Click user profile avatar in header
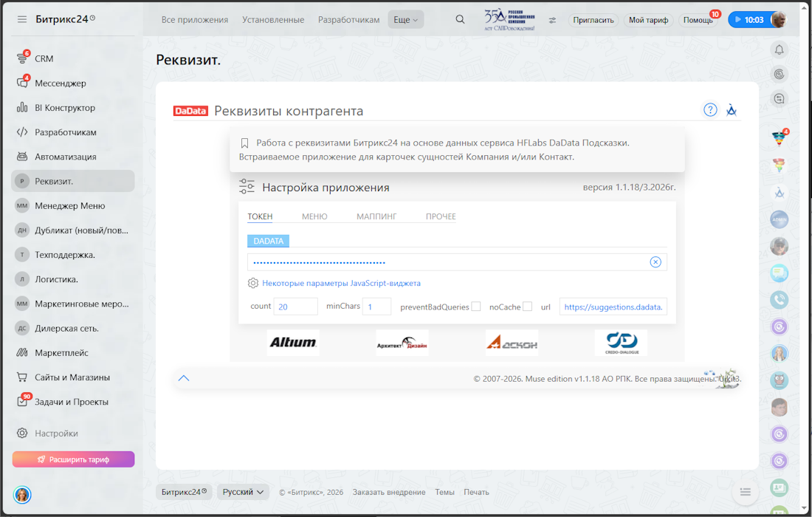 click(x=778, y=20)
